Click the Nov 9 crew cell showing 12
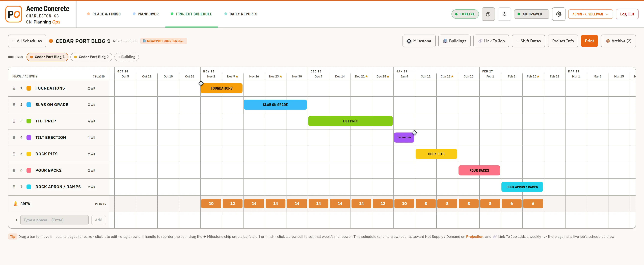Viewport: 644px width, 265px height. click(x=232, y=204)
